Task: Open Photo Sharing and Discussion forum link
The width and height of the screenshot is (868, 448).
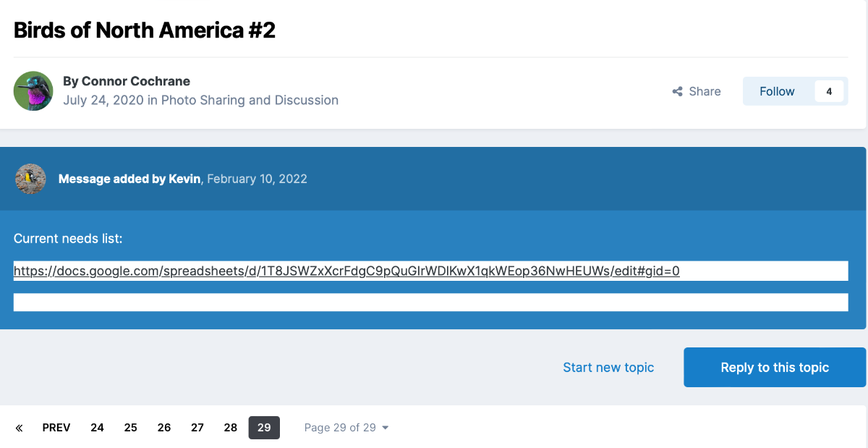Action: (250, 100)
